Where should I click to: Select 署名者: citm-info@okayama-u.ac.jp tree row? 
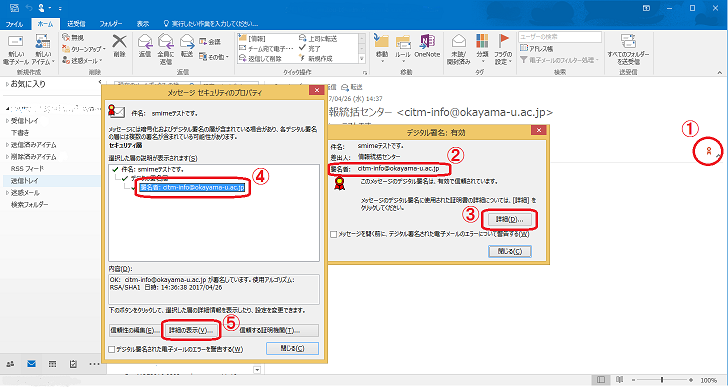point(192,187)
